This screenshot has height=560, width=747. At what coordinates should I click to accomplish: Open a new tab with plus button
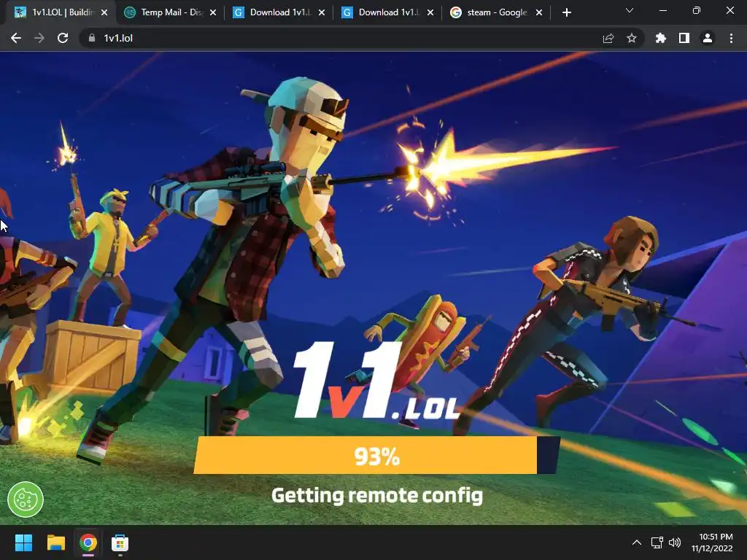(x=566, y=12)
